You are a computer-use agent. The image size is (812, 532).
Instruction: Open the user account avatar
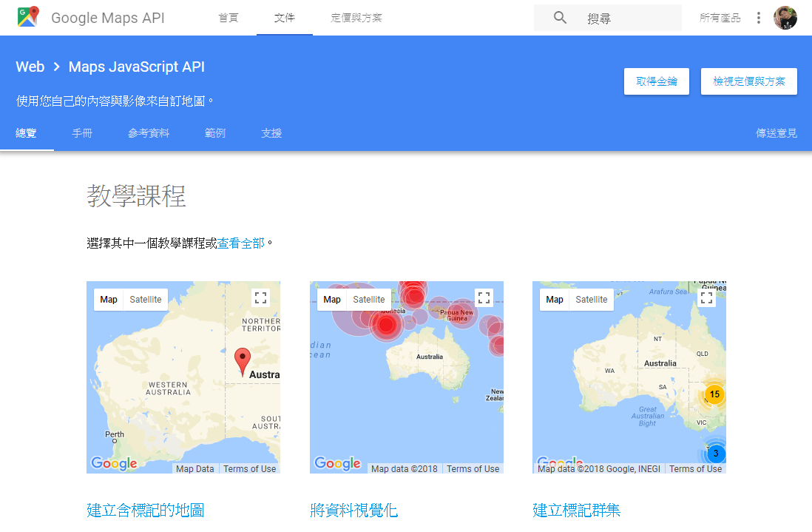[x=785, y=18]
